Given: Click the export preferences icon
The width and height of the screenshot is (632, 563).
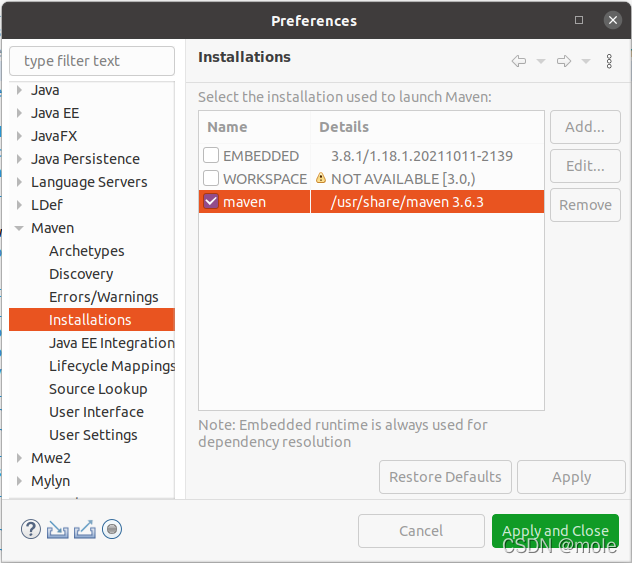Looking at the screenshot, I should 85,529.
